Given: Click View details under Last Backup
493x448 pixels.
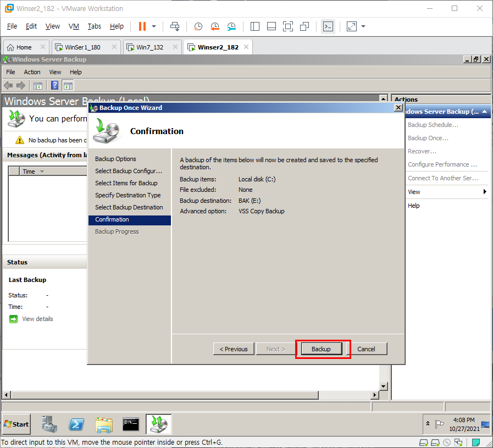Looking at the screenshot, I should (37, 319).
